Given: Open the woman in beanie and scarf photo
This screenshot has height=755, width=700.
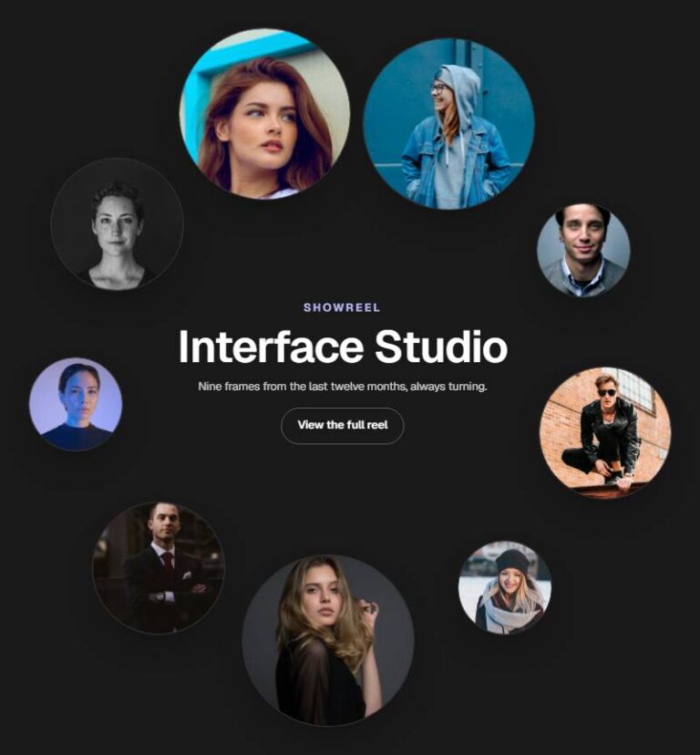Looking at the screenshot, I should pos(505,587).
